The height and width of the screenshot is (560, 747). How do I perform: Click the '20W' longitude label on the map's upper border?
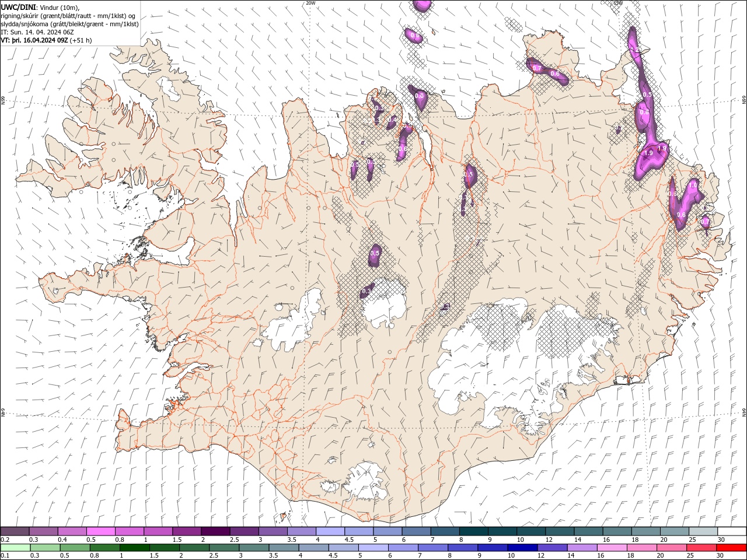pyautogui.click(x=310, y=3)
